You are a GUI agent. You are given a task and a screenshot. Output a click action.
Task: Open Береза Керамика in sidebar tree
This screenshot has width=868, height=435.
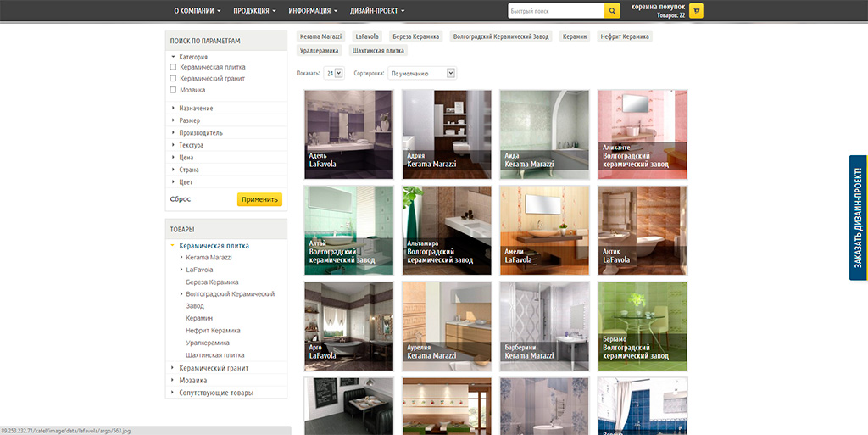pos(212,282)
